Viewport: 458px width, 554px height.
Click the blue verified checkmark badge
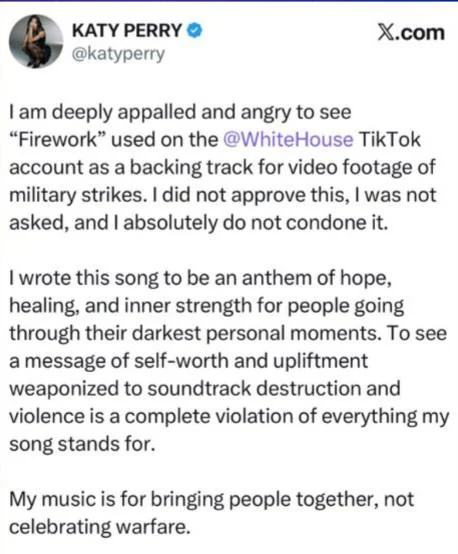[194, 31]
